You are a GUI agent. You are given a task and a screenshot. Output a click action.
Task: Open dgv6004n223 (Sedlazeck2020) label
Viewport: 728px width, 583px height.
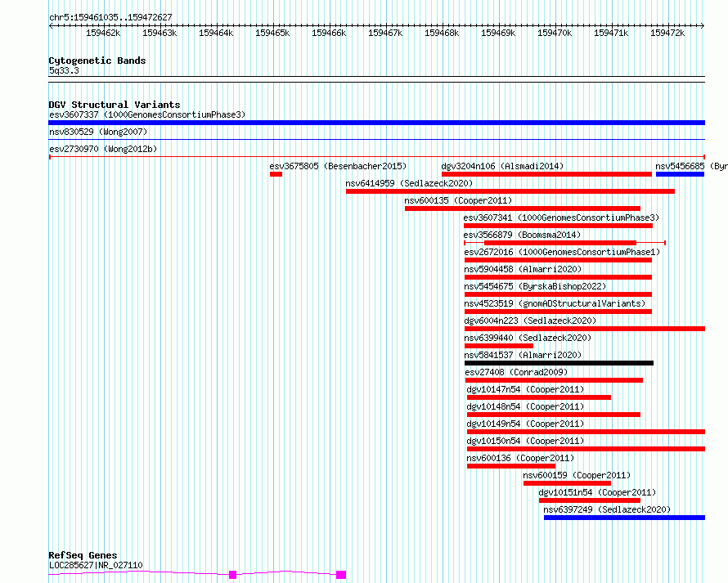click(530, 321)
